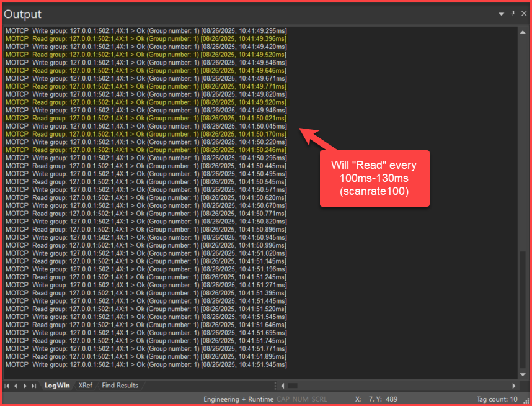Select the Write group log line at 10:41:49.546ms
532x406 pixels.
[146, 63]
